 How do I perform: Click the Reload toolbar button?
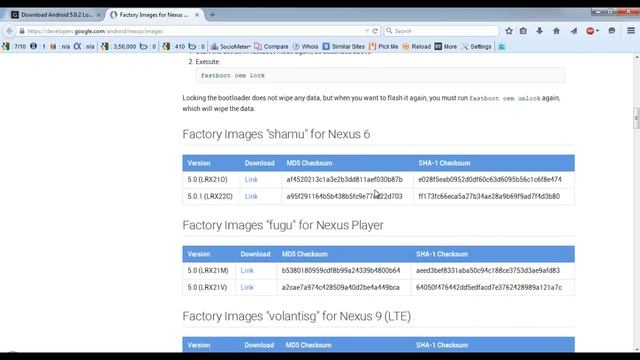pyautogui.click(x=417, y=47)
